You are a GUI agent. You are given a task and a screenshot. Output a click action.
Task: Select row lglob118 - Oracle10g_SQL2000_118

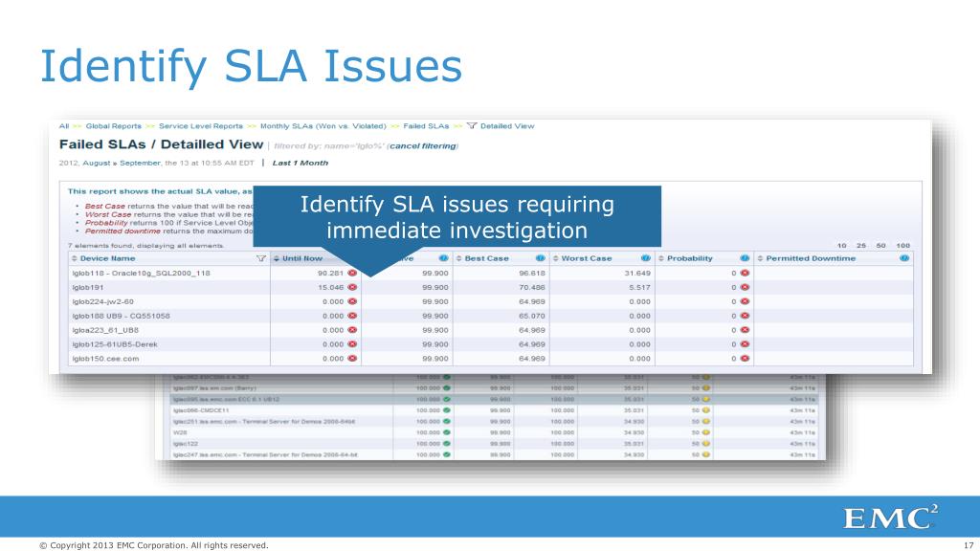click(x=142, y=273)
